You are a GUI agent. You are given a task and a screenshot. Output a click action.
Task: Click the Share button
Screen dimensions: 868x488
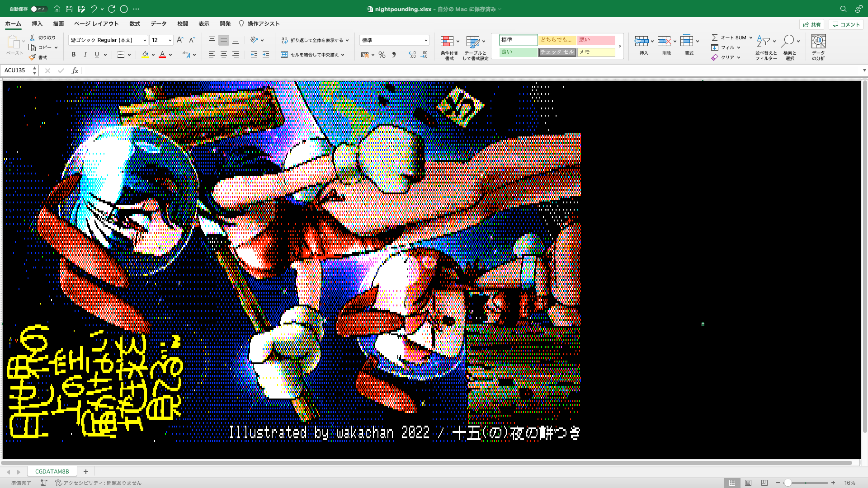click(812, 24)
